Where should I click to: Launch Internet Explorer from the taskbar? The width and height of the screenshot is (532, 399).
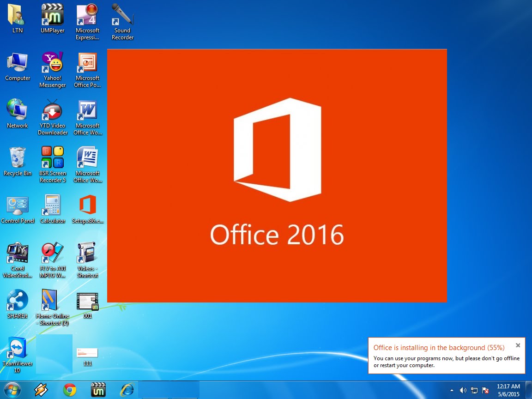pos(127,390)
